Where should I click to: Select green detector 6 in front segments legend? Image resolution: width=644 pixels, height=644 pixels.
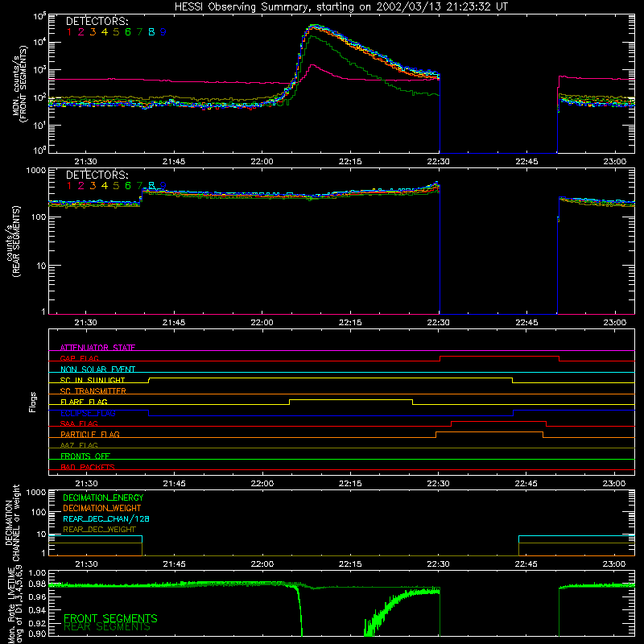click(x=128, y=32)
